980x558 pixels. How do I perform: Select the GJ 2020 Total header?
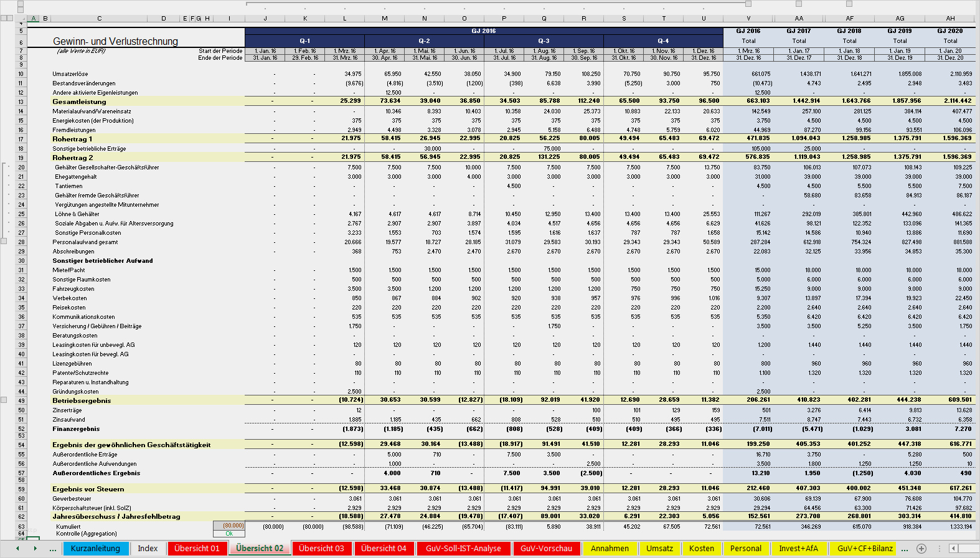pos(950,40)
